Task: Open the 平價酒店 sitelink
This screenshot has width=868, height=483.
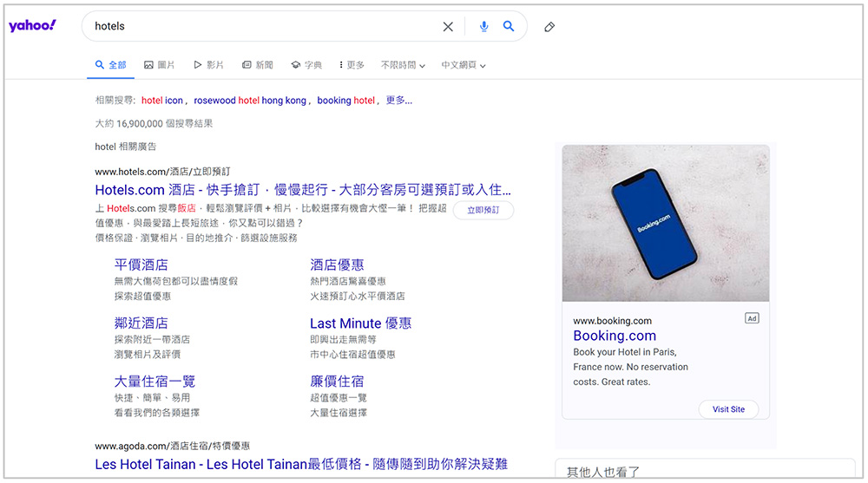Action: coord(141,264)
